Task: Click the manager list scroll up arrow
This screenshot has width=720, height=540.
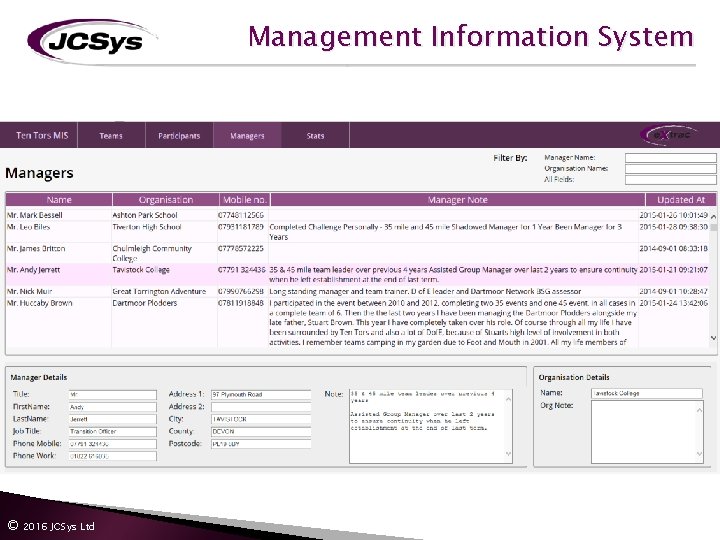Action: (713, 216)
